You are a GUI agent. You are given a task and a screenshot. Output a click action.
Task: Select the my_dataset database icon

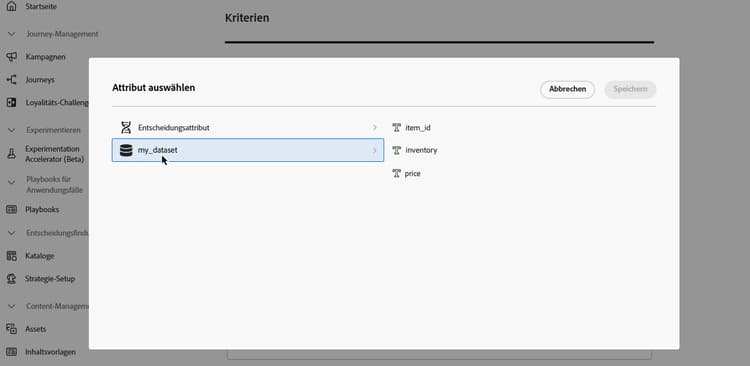coord(126,150)
